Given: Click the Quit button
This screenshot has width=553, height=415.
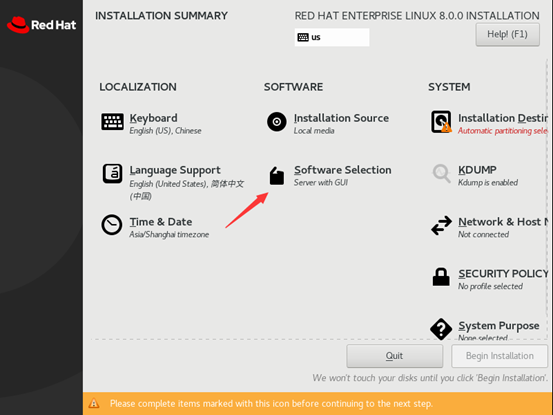Looking at the screenshot, I should (x=395, y=356).
